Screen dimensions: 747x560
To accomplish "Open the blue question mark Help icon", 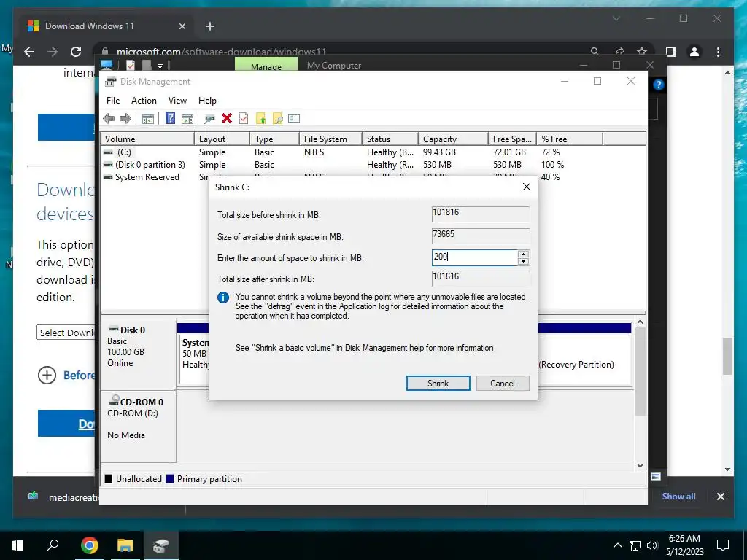I will click(170, 118).
